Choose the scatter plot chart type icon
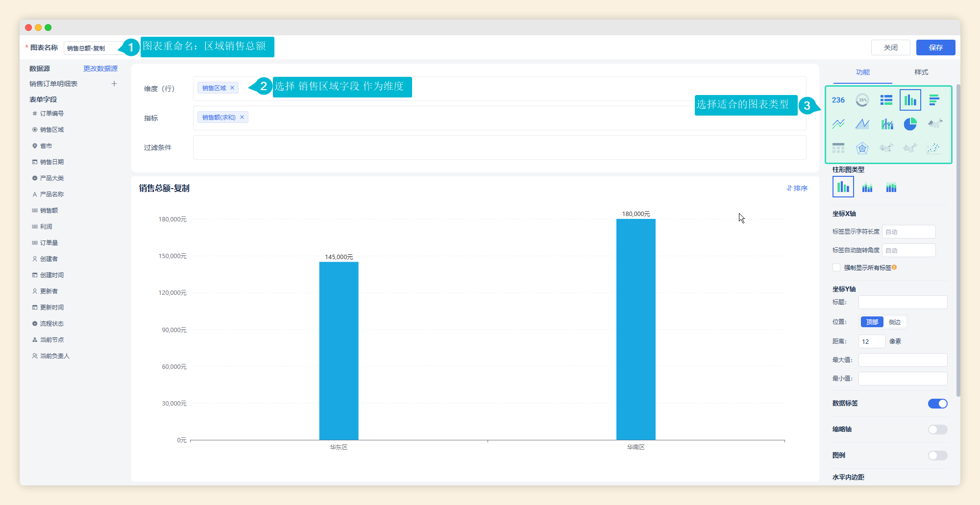980x505 pixels. pos(933,148)
